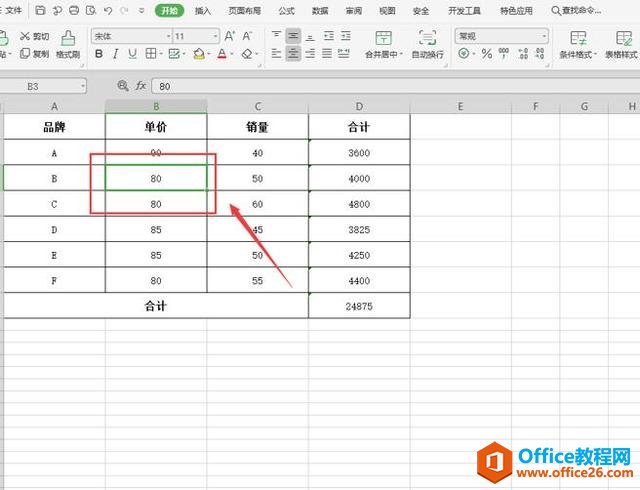Open Table Style (表格样式) gallery

(x=621, y=44)
